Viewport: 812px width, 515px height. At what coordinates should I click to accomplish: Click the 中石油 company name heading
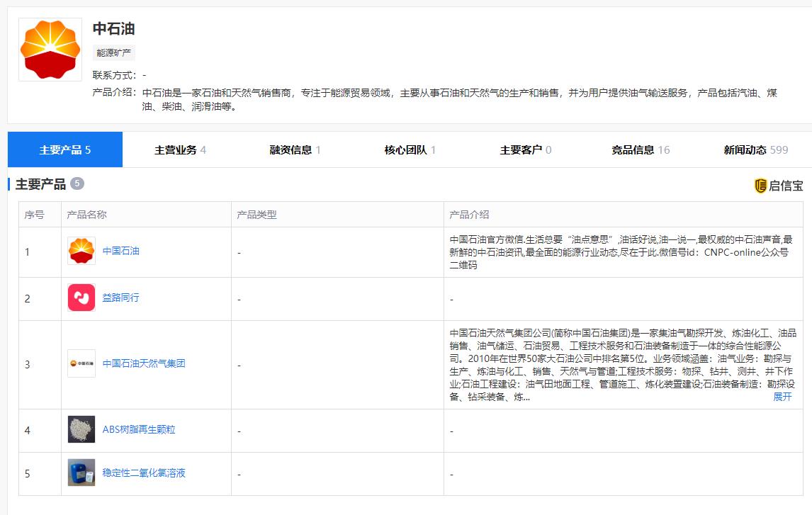coord(114,28)
